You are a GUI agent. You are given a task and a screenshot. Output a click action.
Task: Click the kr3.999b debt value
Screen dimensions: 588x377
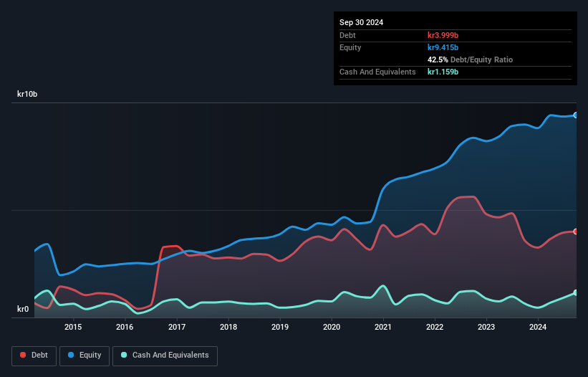[x=443, y=35]
